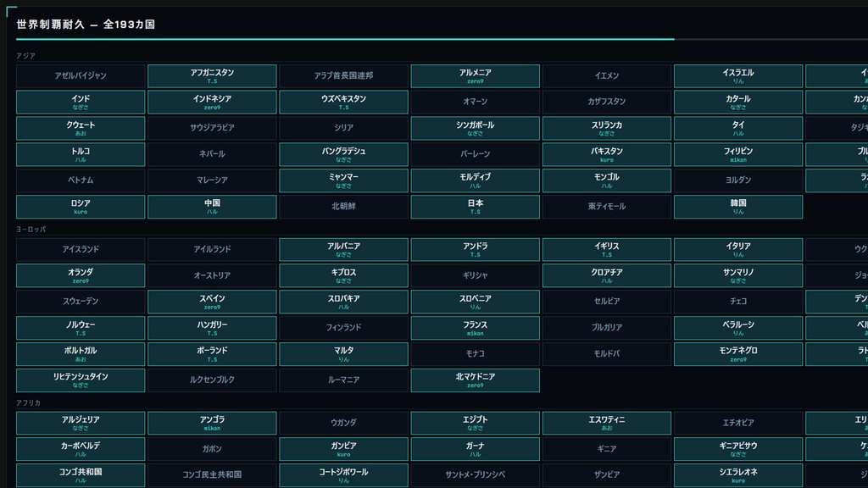Choose the ポルトガル tile

(81, 354)
